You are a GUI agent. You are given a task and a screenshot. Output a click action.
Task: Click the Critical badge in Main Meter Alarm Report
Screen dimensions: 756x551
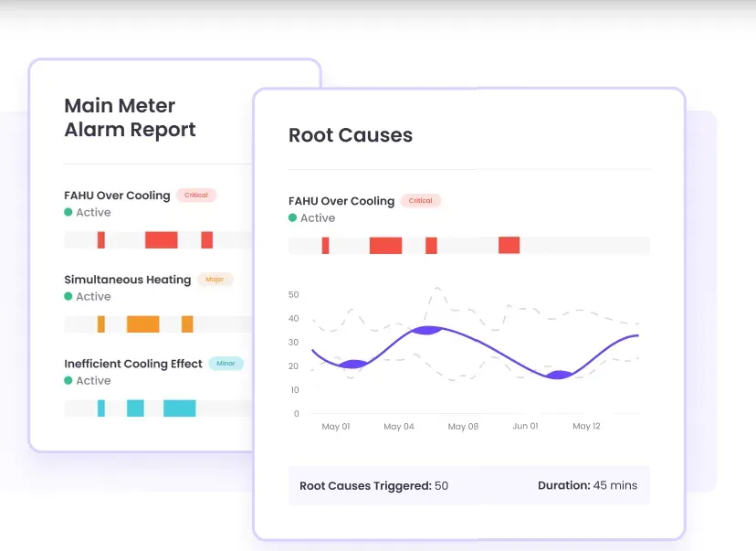(x=196, y=196)
